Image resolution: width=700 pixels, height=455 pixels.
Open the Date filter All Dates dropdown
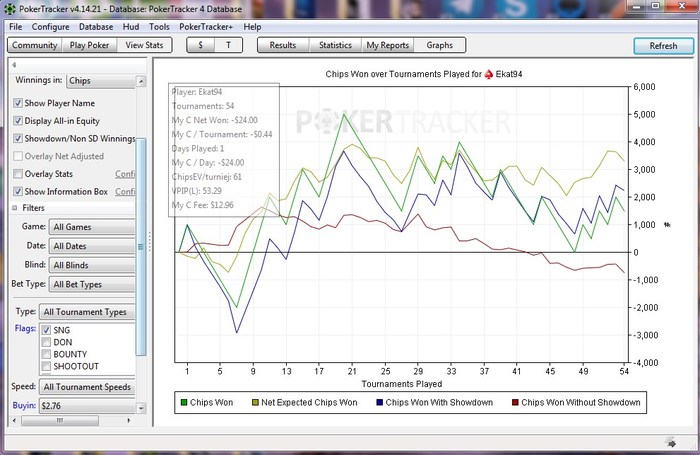tap(92, 246)
